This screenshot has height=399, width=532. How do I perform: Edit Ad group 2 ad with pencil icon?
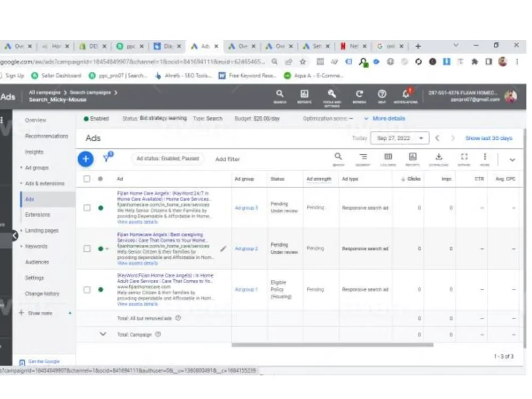[x=223, y=249]
